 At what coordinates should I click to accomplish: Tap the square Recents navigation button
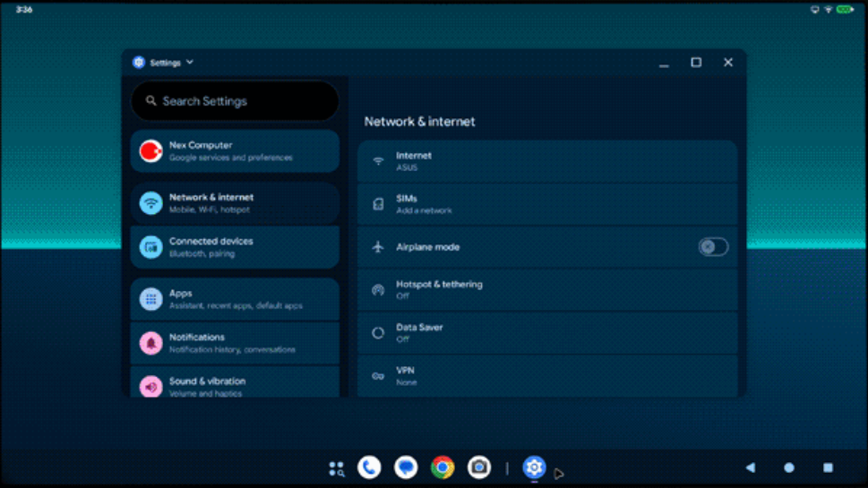click(828, 467)
